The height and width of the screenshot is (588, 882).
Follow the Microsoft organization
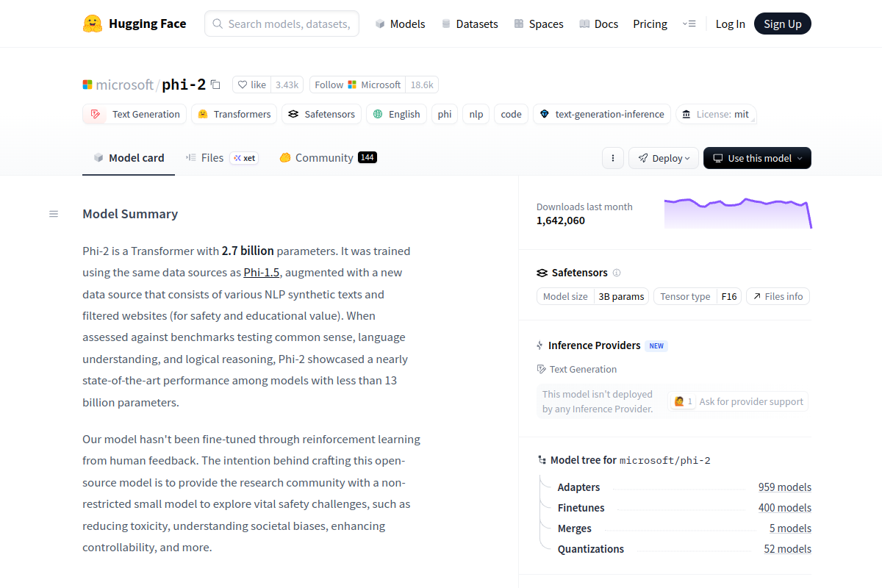tap(357, 85)
